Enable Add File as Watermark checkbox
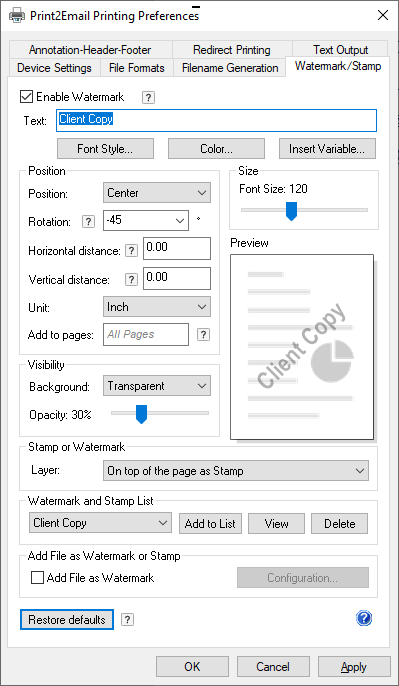This screenshot has width=399, height=686. (x=38, y=578)
